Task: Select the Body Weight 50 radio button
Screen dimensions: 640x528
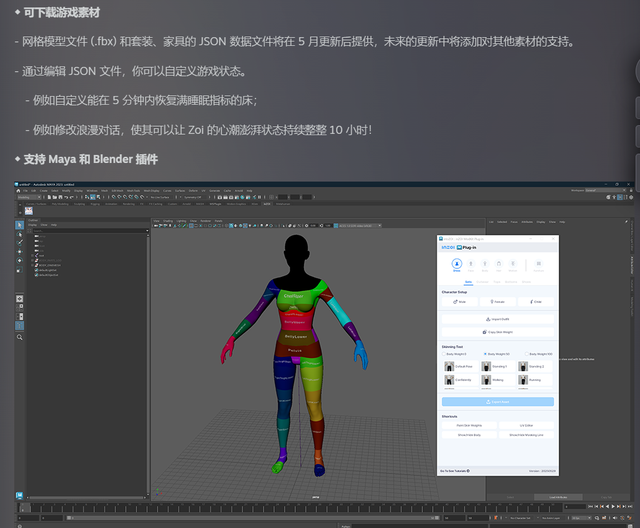Action: [486, 354]
